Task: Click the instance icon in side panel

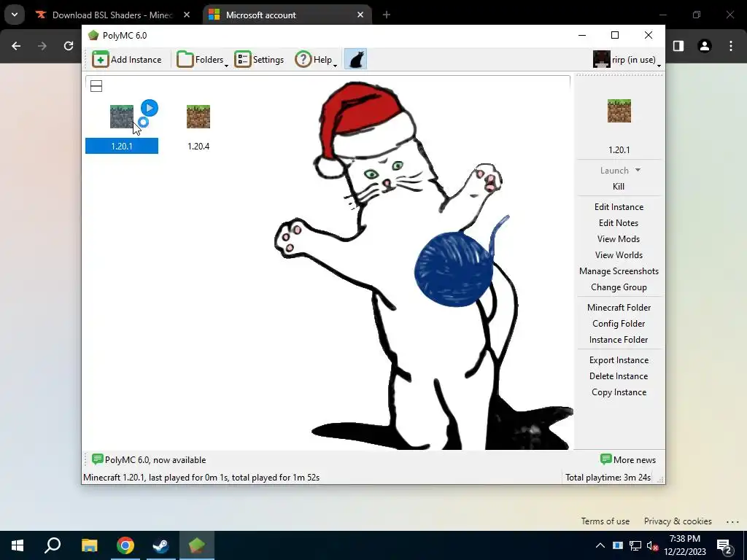Action: [x=619, y=111]
